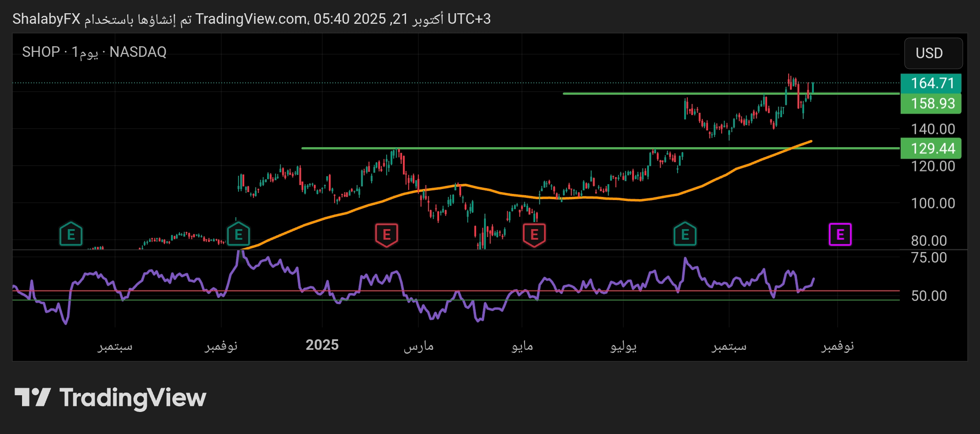Select the green 129.44 price level label
980x434 pixels.
pos(932,148)
